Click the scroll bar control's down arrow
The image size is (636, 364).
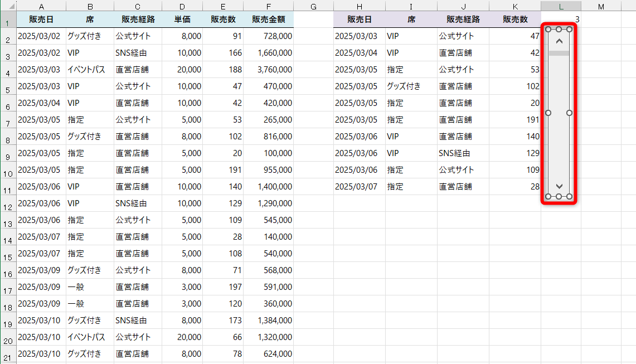559,185
